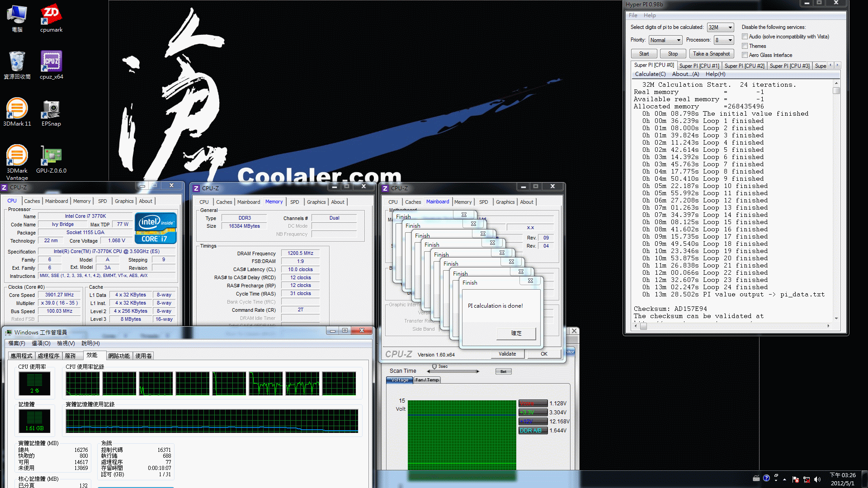Enable the Audio service disable checkbox
Viewport: 868px width, 488px height.
[745, 37]
